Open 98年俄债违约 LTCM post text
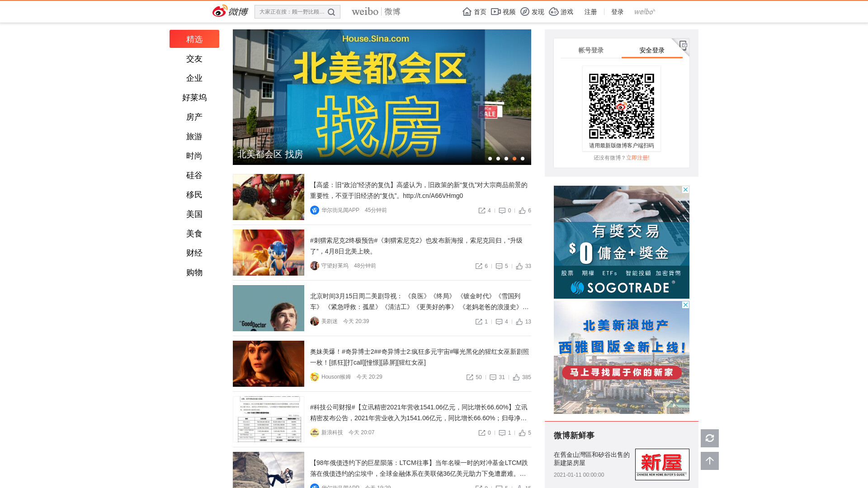Image resolution: width=868 pixels, height=488 pixels. pos(419,468)
